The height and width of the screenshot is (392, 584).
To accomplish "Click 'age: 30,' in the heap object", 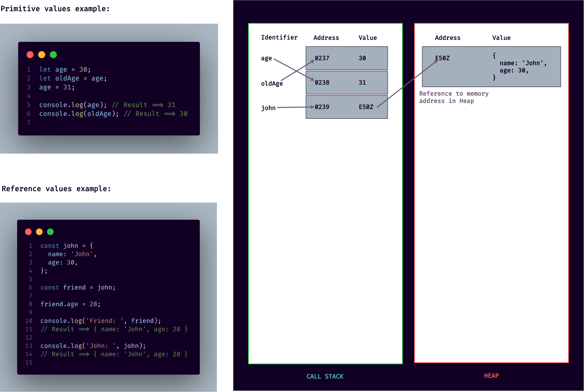I will [514, 71].
